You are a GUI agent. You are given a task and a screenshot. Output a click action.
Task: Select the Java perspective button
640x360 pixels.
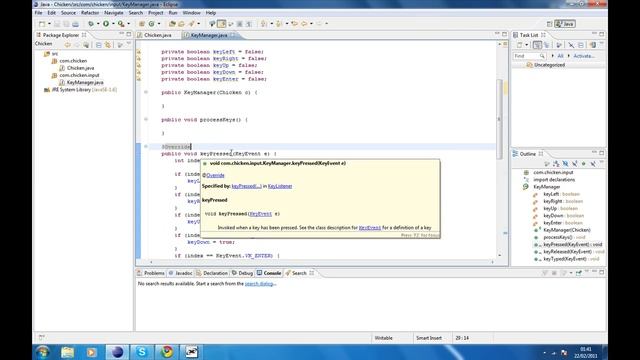[565, 24]
